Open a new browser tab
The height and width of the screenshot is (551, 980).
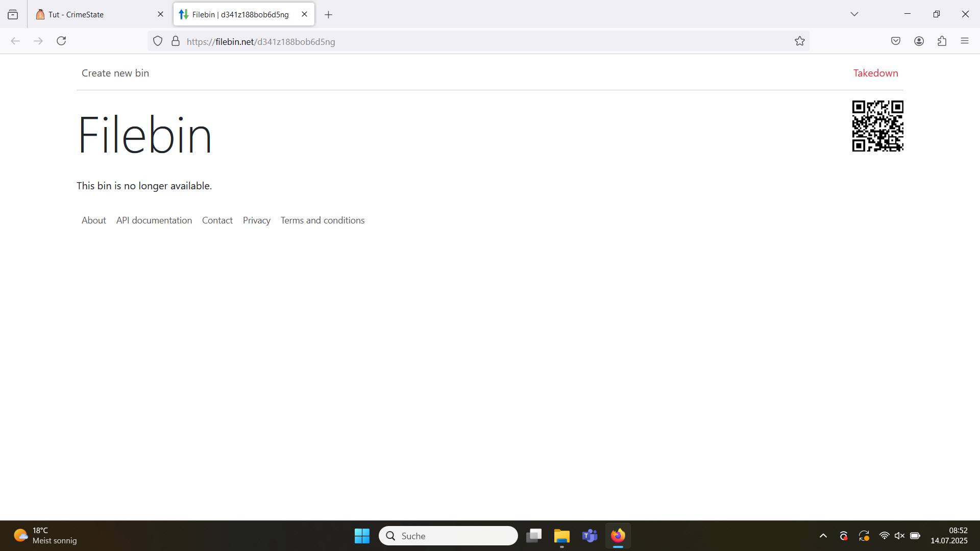tap(329, 15)
